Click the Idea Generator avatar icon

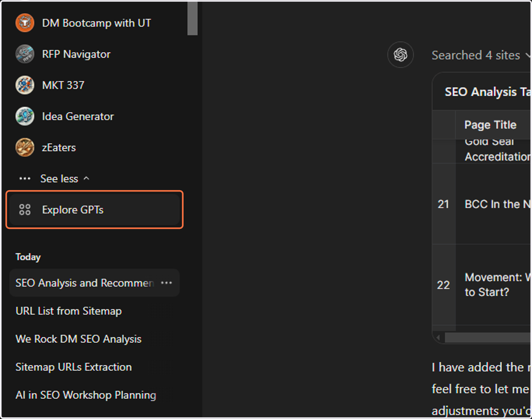[x=25, y=116]
